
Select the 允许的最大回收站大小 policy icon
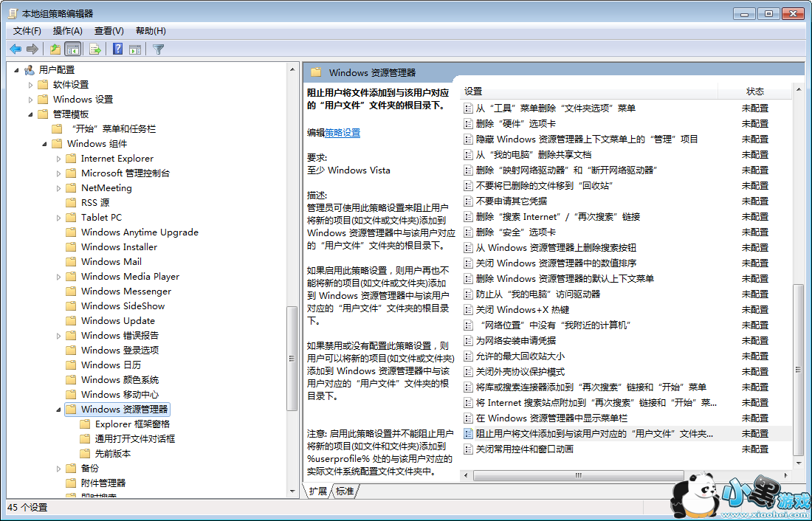(x=468, y=356)
